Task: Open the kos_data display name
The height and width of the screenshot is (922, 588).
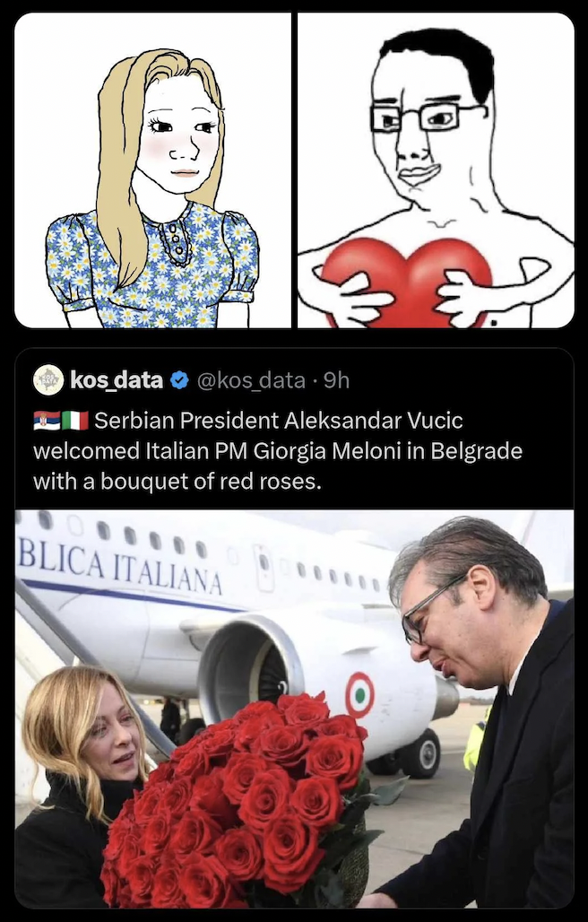Action: click(x=117, y=380)
